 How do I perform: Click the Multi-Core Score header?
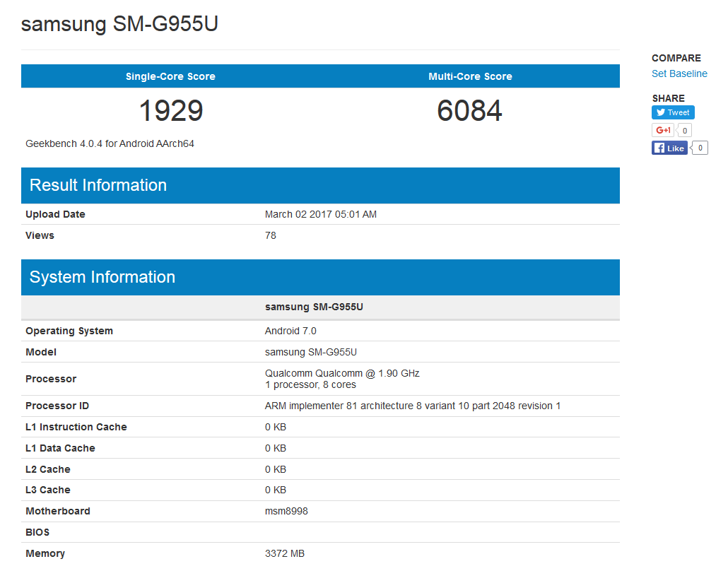tap(470, 76)
